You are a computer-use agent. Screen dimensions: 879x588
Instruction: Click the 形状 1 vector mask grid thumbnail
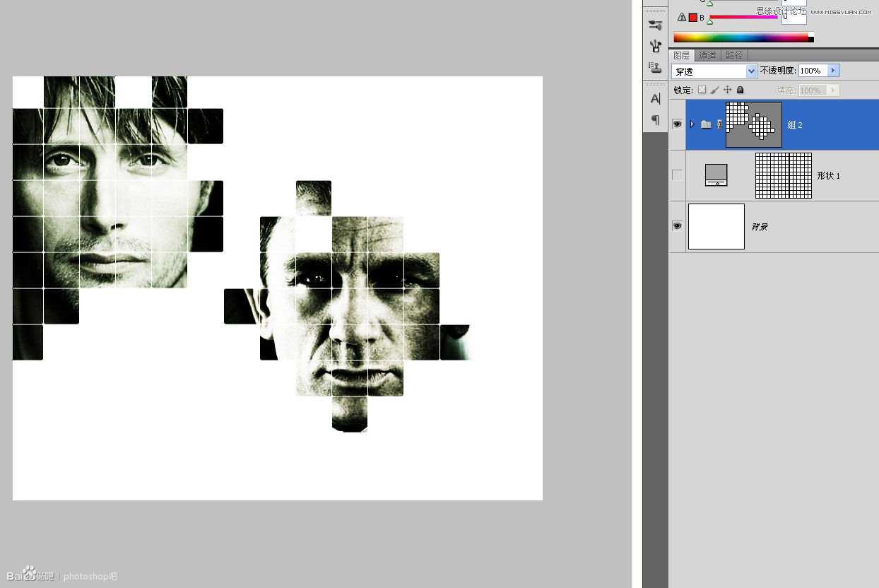pyautogui.click(x=784, y=175)
